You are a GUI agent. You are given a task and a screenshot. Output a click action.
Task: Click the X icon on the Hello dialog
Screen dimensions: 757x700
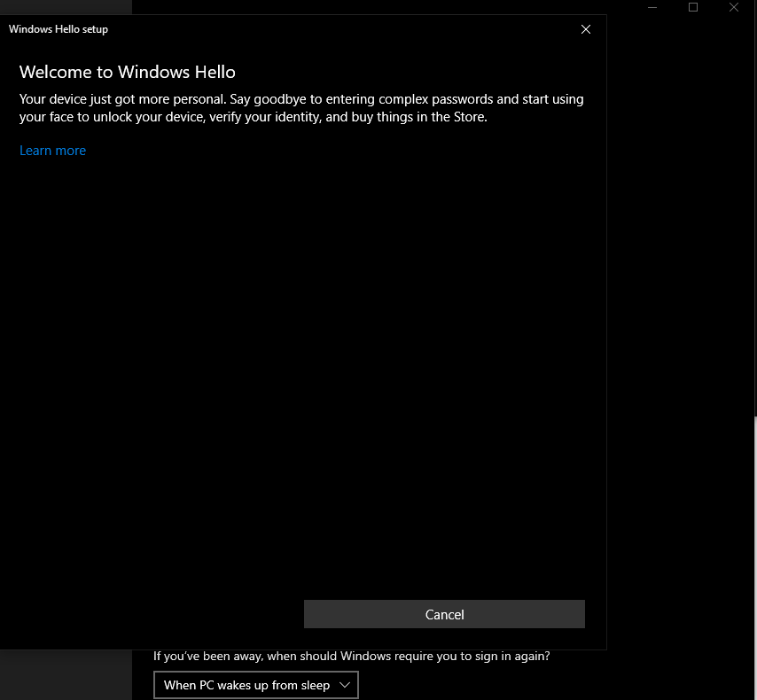[585, 29]
